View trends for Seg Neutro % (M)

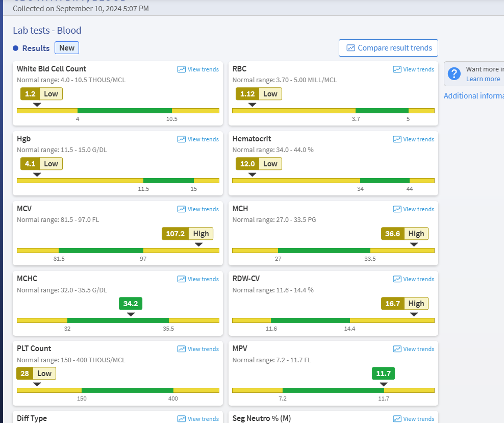[414, 419]
